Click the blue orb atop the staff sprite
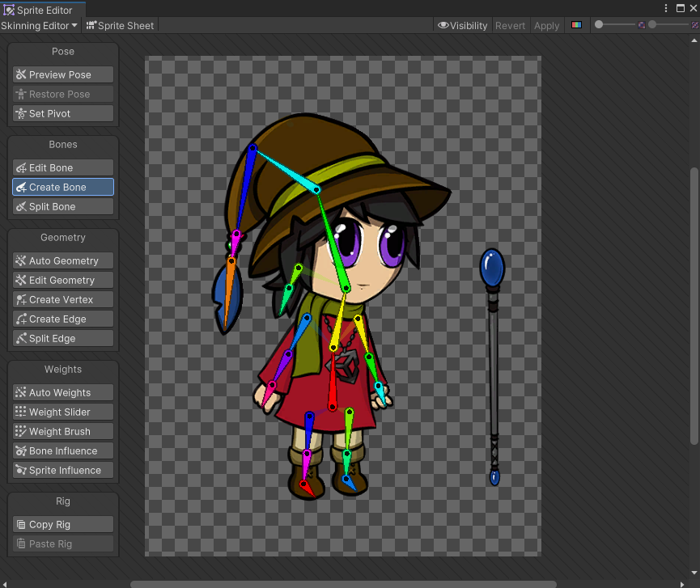Image resolution: width=700 pixels, height=588 pixels. [x=492, y=268]
